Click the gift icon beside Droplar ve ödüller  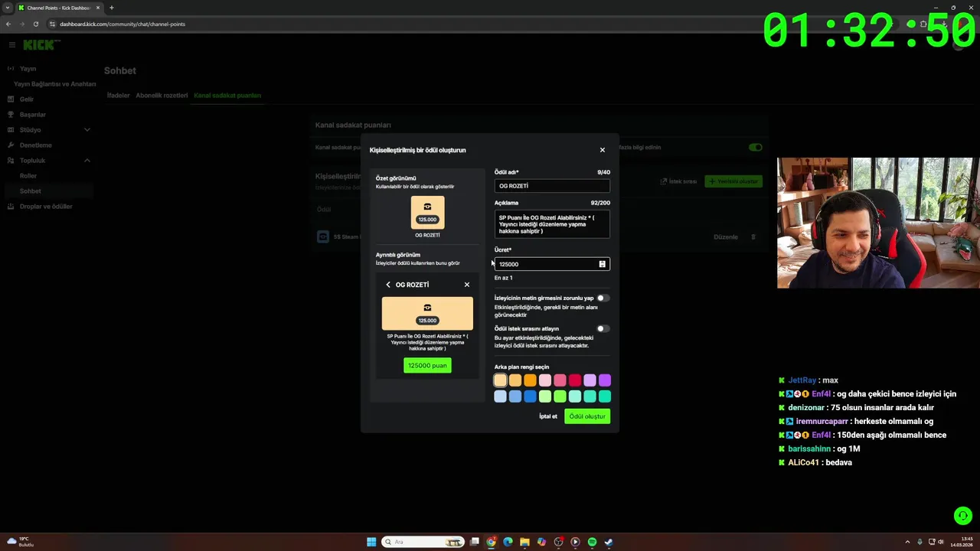(x=11, y=207)
